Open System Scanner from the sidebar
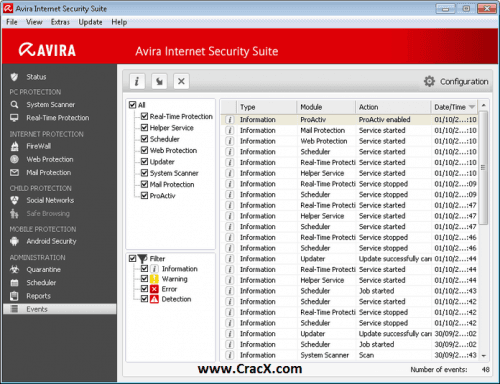 (x=51, y=105)
